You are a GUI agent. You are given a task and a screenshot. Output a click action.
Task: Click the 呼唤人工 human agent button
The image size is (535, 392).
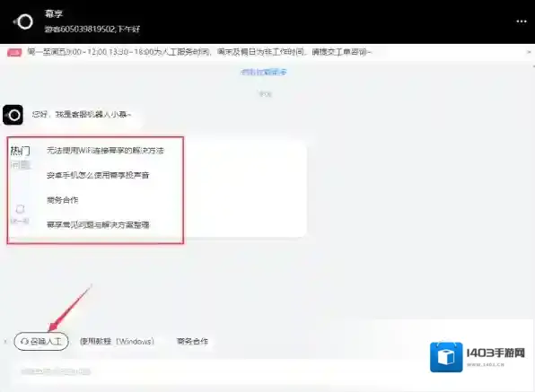tap(41, 341)
